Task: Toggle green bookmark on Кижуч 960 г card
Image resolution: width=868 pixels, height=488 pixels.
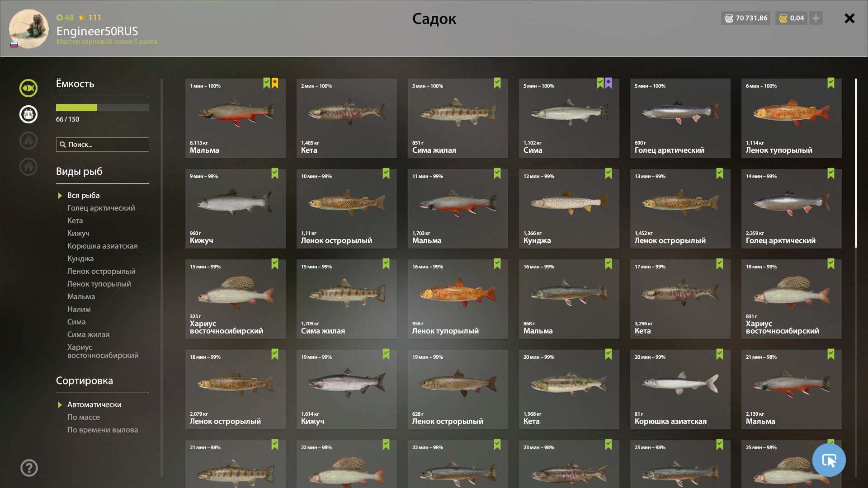Action: pyautogui.click(x=275, y=174)
